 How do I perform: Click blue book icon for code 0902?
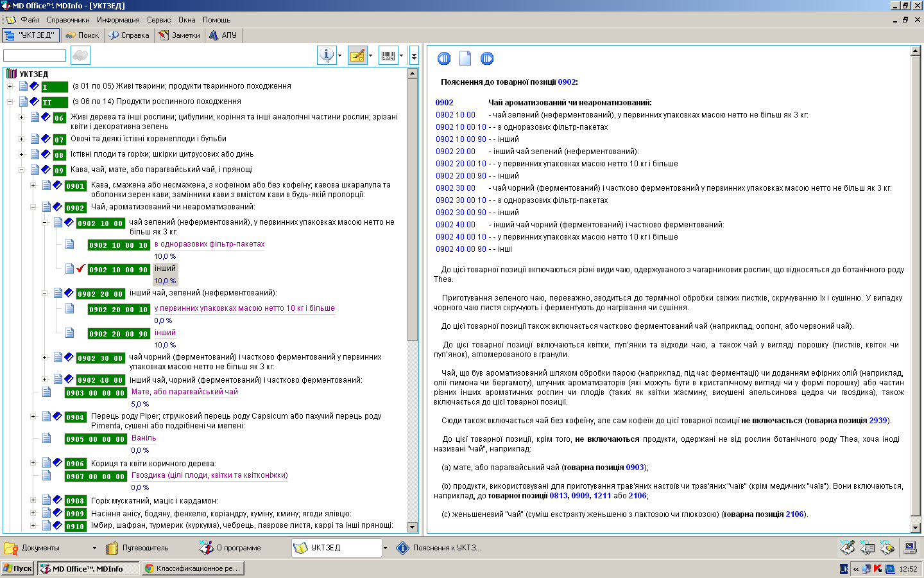click(57, 207)
